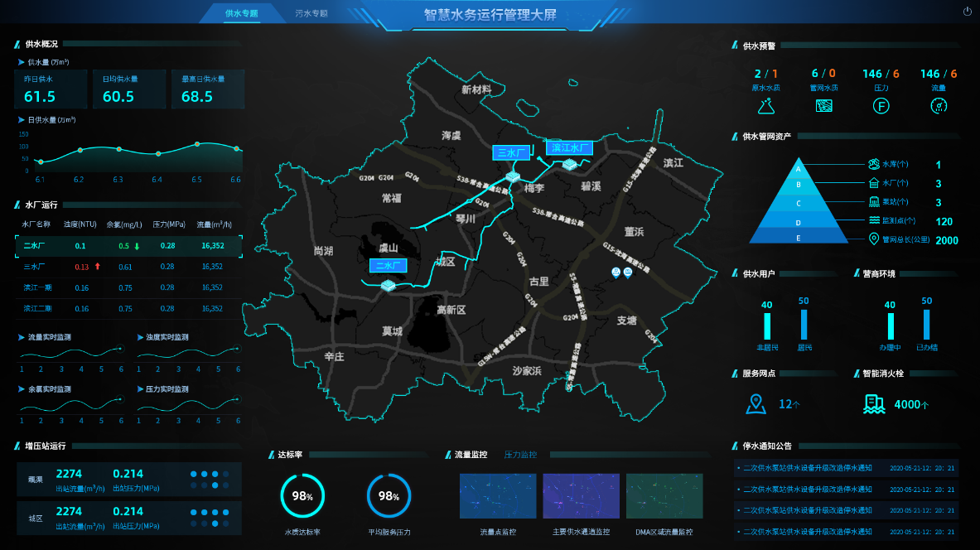The image size is (980, 550).
Task: Click the raw water quality flask icon
Action: tap(768, 105)
